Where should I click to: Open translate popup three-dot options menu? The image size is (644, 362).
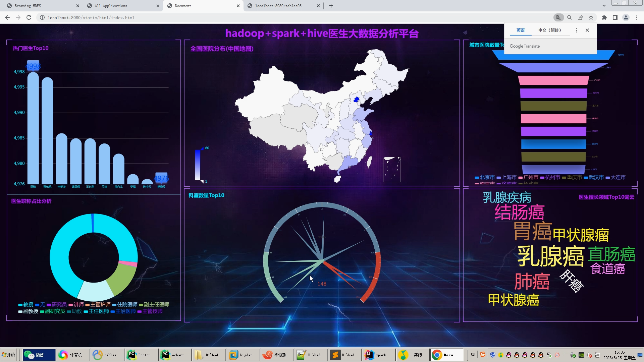[577, 30]
